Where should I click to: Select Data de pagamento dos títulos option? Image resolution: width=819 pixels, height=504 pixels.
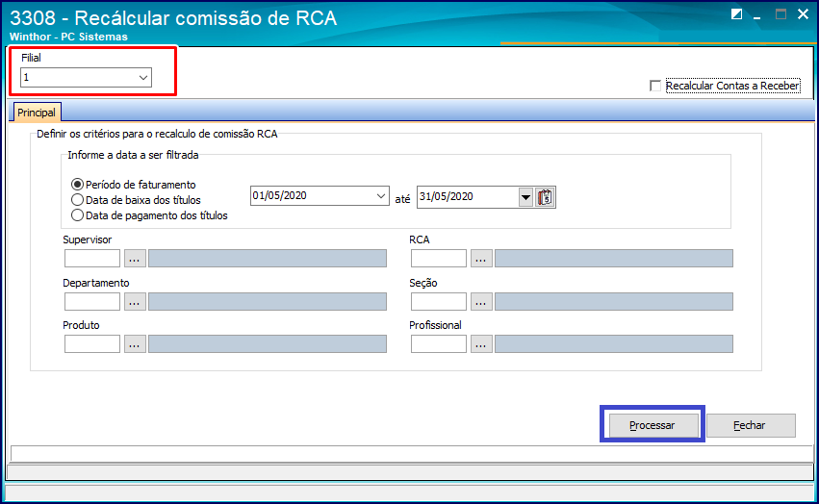click(x=77, y=214)
